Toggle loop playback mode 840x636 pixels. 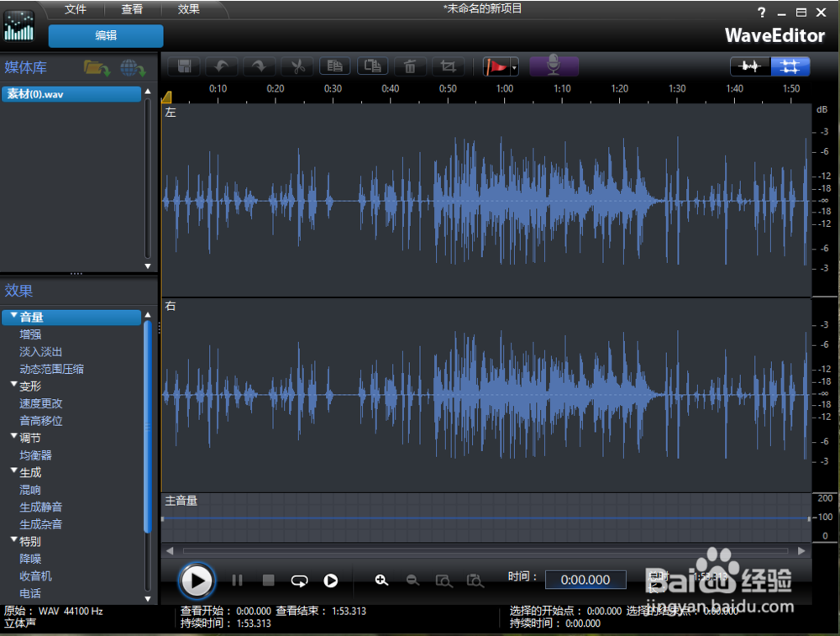point(299,581)
